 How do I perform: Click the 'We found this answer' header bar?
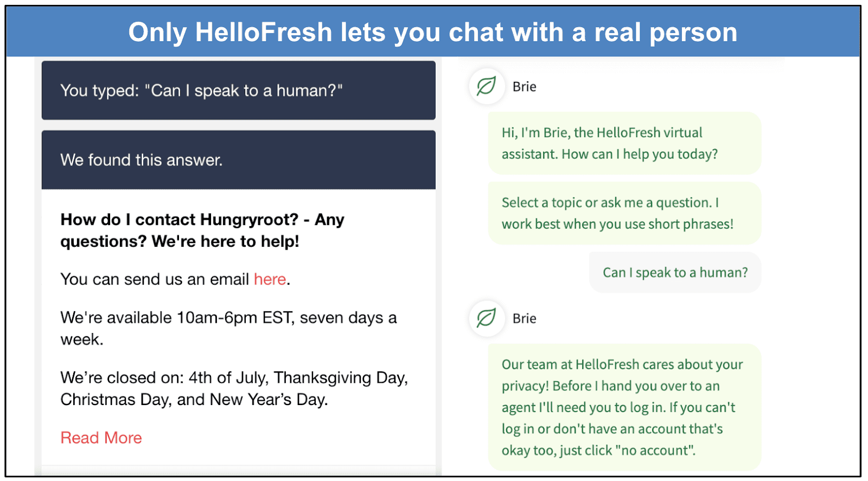coord(238,159)
